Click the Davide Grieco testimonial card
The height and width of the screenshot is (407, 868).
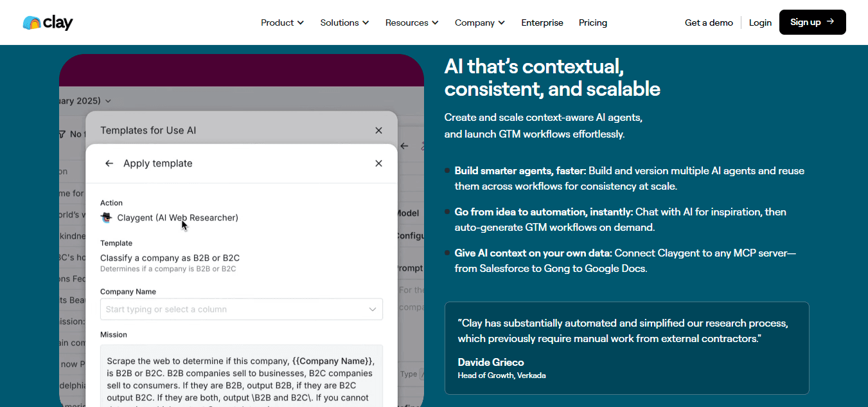(x=626, y=348)
